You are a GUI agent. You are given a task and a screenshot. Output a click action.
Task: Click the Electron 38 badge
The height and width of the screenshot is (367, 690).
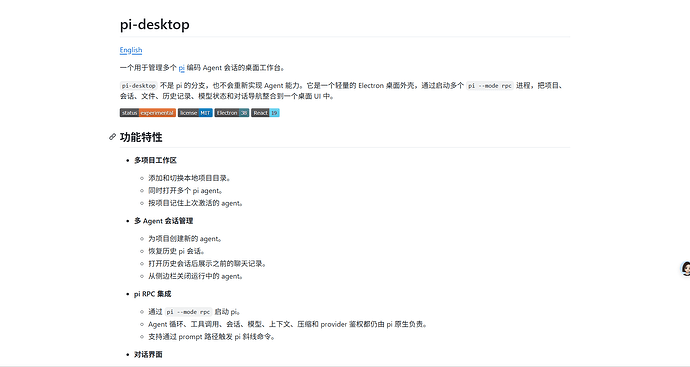tap(232, 113)
